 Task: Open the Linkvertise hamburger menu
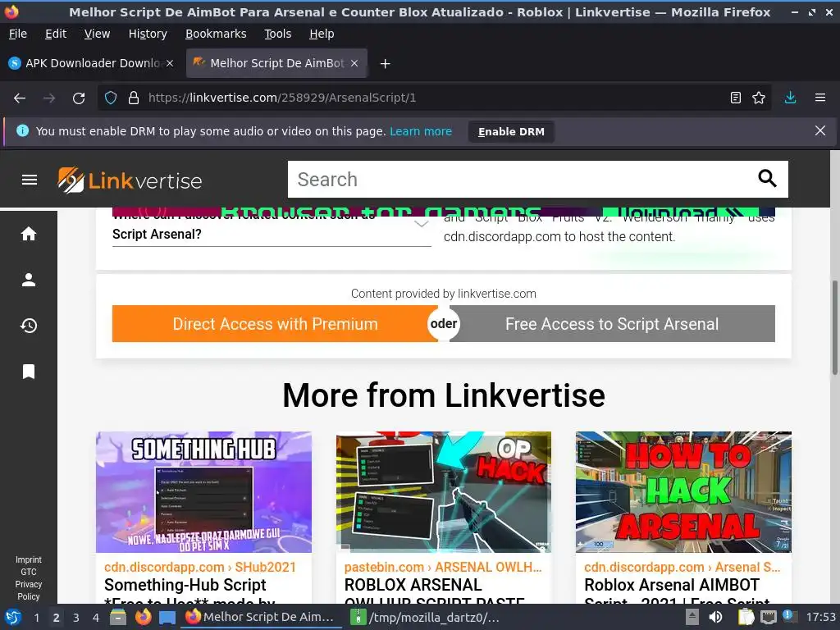pos(30,180)
